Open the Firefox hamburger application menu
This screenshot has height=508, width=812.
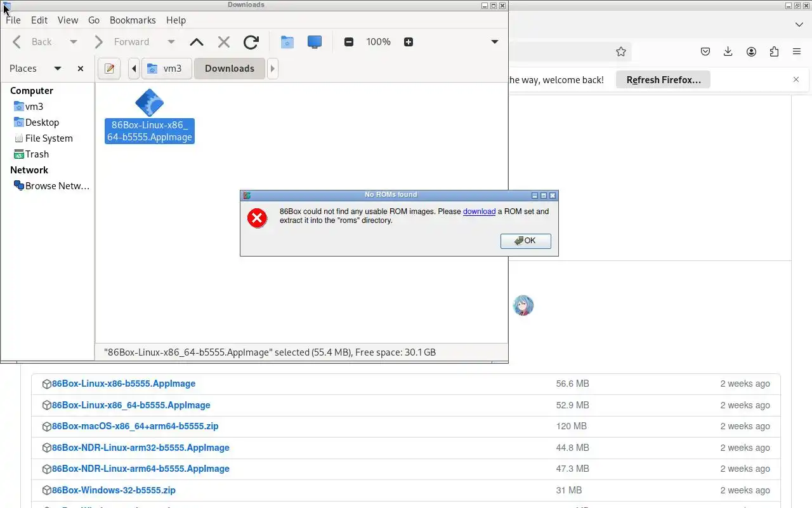[797, 51]
